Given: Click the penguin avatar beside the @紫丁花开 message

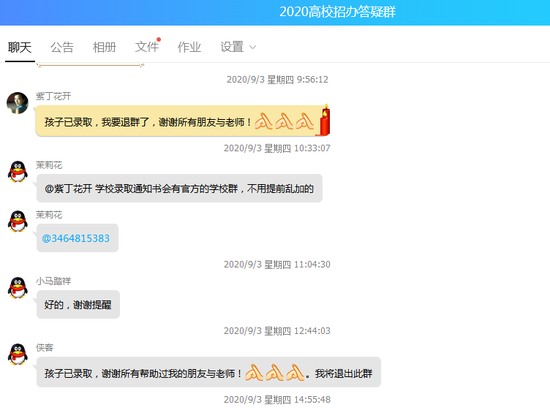Looking at the screenshot, I should pos(18,172).
